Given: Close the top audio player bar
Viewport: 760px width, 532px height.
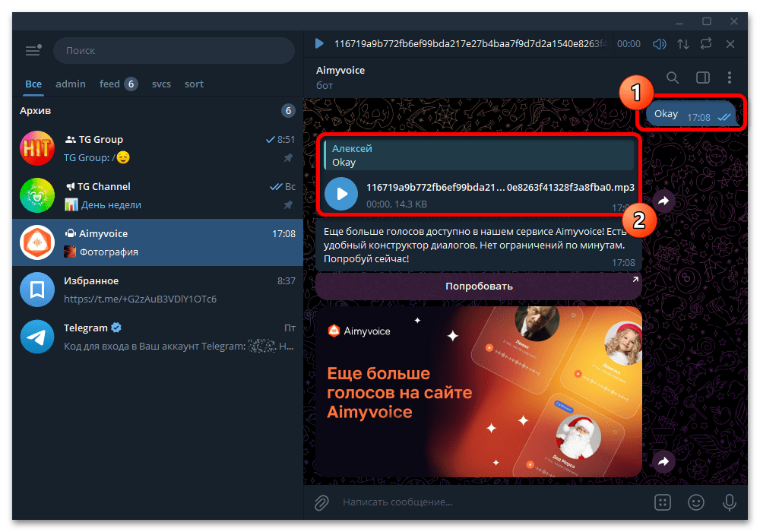Looking at the screenshot, I should (x=730, y=44).
